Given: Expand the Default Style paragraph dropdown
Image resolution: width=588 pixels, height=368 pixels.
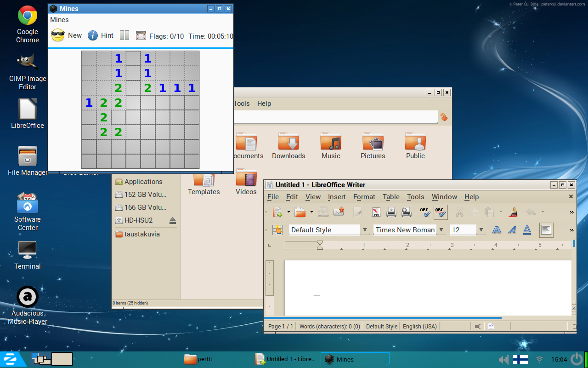Looking at the screenshot, I should click(x=365, y=230).
